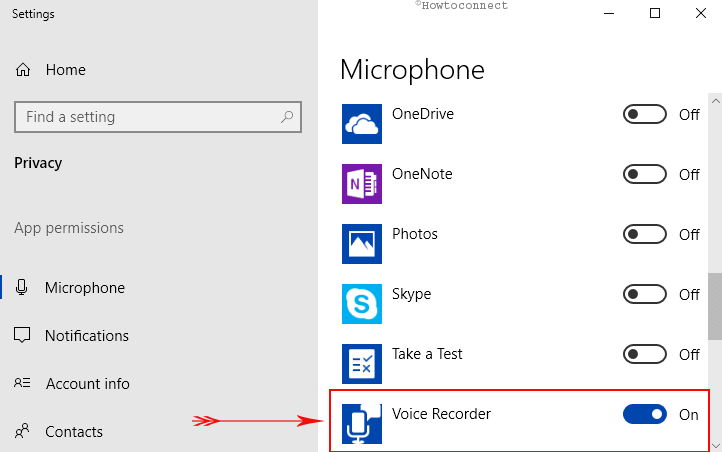722x452 pixels.
Task: Disable Voice Recorder microphone toggle
Action: coord(644,414)
